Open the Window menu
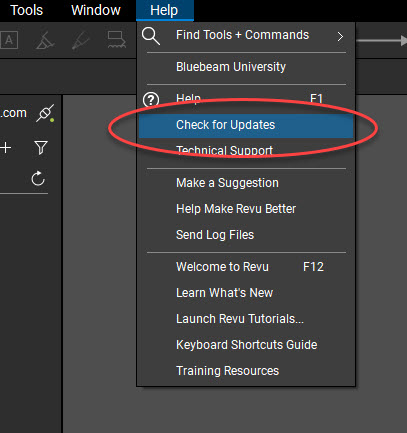This screenshot has height=433, width=407. (x=96, y=10)
